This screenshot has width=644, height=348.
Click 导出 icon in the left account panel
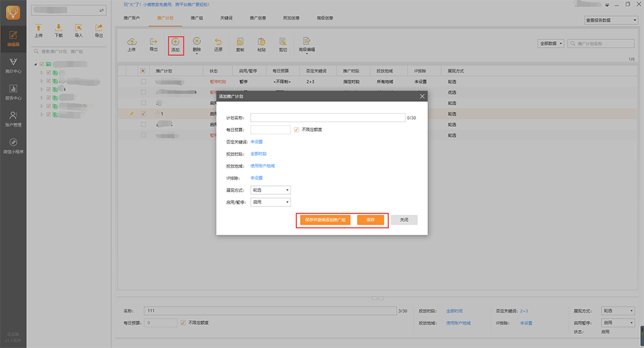[x=99, y=31]
